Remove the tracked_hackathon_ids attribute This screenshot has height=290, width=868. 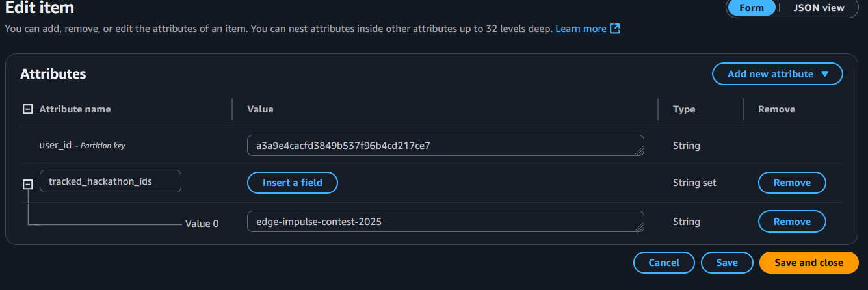click(x=792, y=183)
